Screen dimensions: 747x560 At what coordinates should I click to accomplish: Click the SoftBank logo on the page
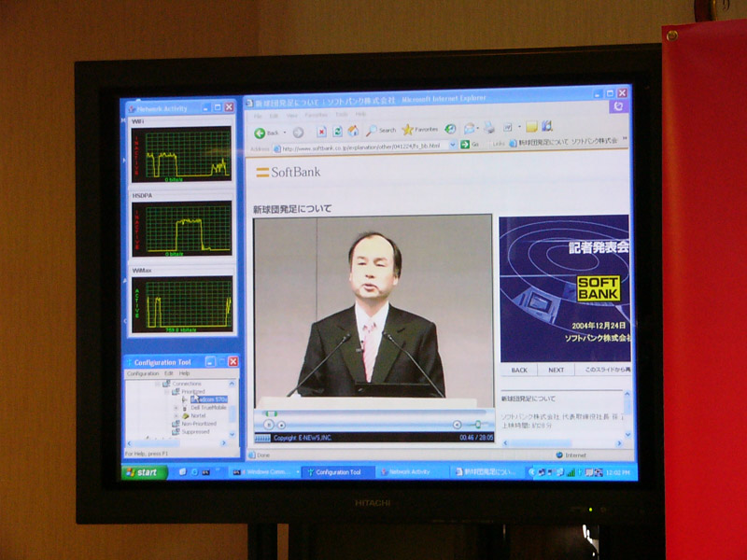click(x=289, y=172)
